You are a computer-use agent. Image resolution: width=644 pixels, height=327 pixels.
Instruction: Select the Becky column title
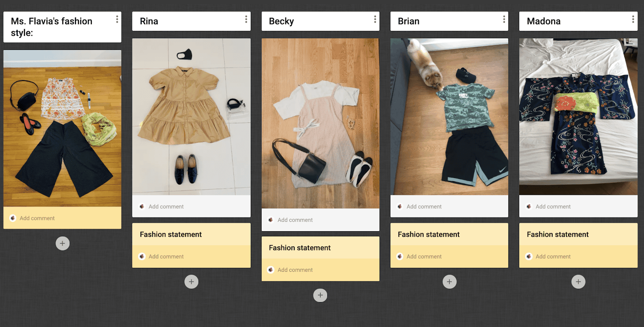point(281,21)
